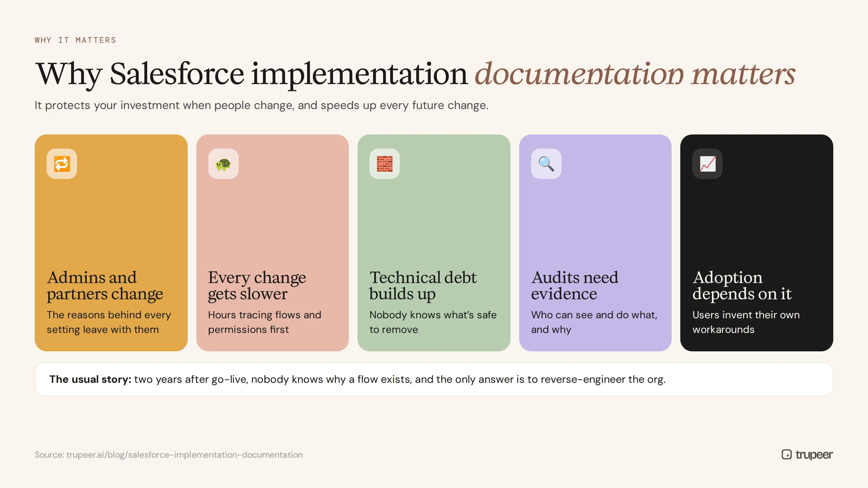Click the turtle icon on pink card

(x=223, y=164)
